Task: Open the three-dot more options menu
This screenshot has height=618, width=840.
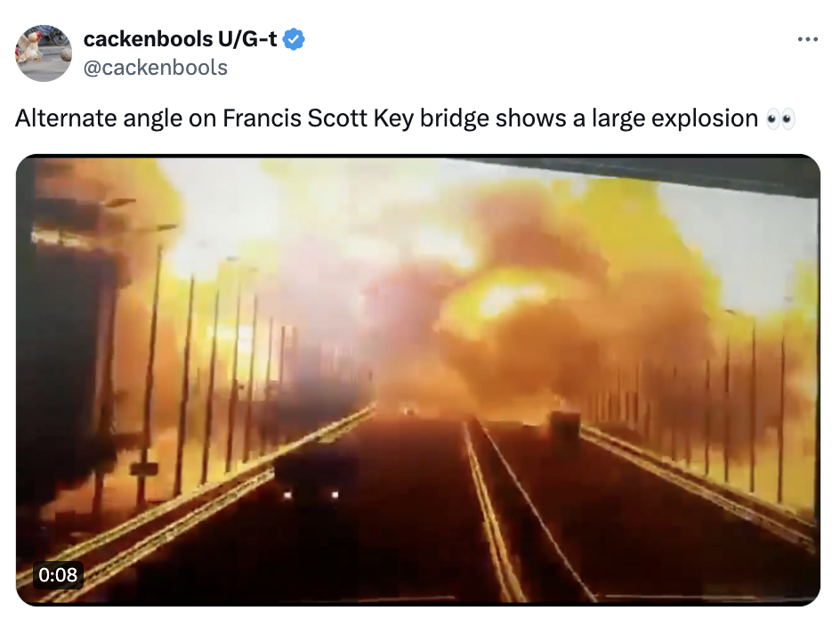Action: 807,39
